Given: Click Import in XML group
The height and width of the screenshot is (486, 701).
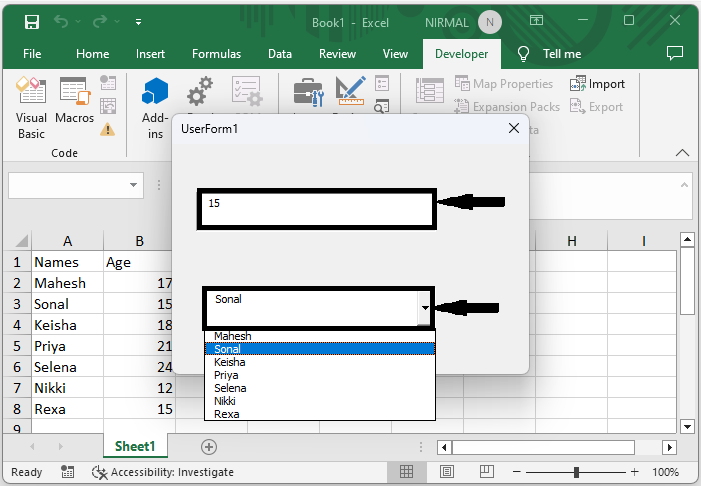Looking at the screenshot, I should click(597, 84).
